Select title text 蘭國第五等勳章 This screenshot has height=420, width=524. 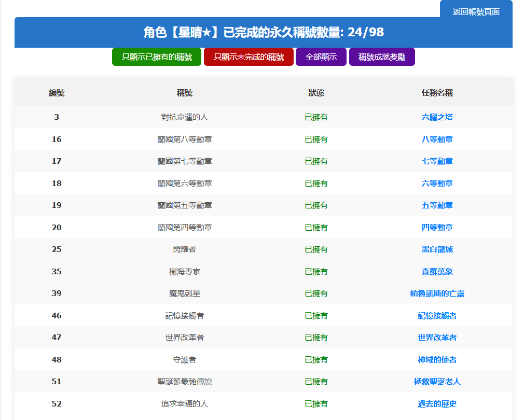click(185, 205)
